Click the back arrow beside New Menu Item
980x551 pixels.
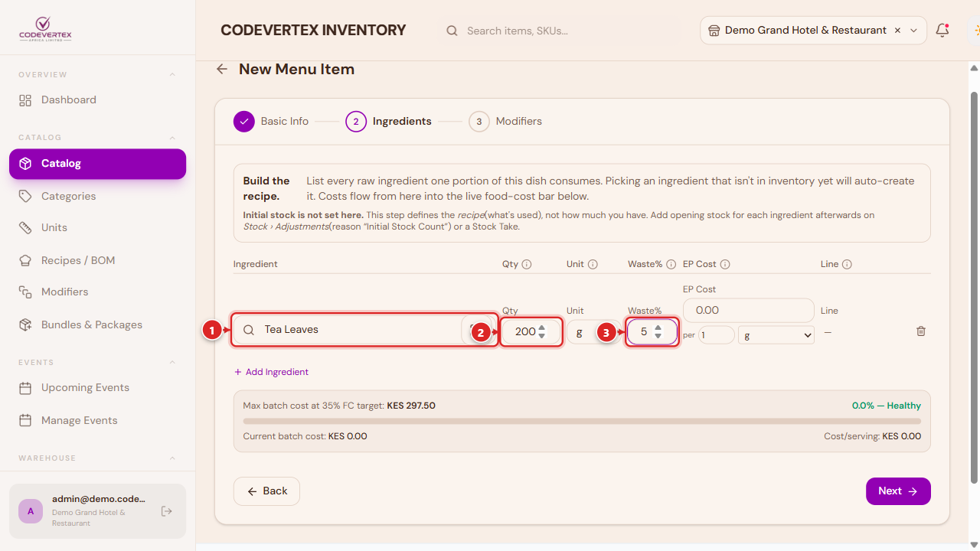click(222, 69)
